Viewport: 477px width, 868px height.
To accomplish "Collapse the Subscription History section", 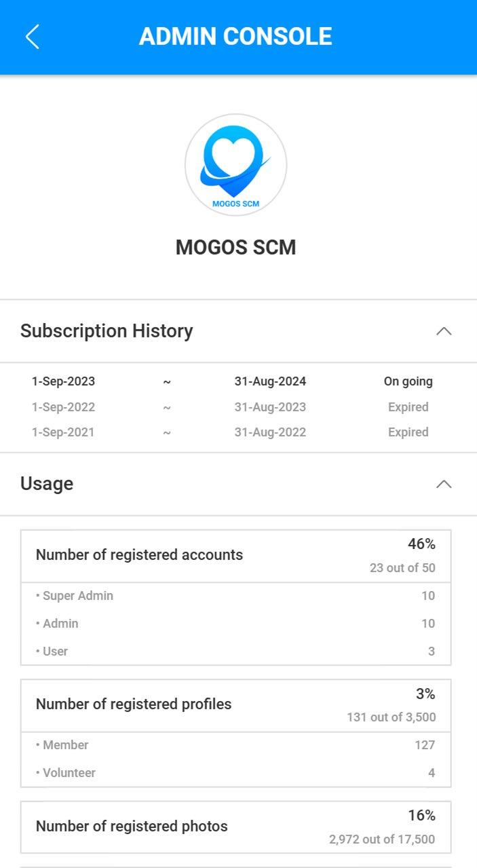I will [x=443, y=331].
